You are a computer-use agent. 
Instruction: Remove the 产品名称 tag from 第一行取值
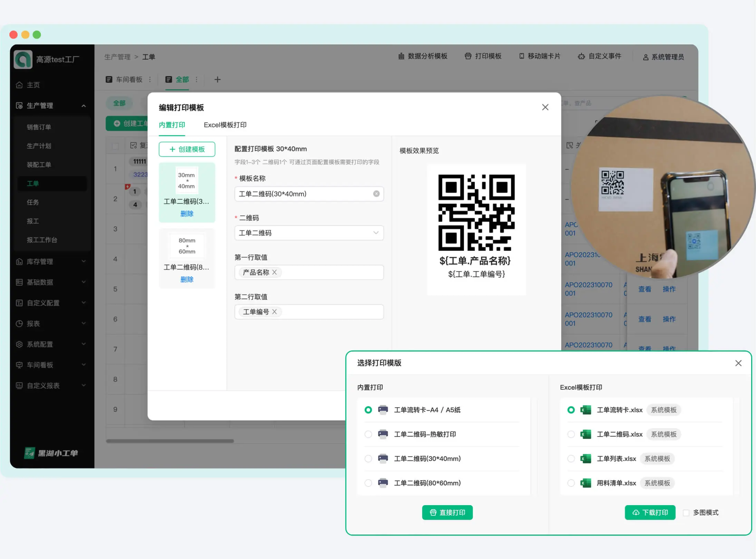(x=274, y=272)
